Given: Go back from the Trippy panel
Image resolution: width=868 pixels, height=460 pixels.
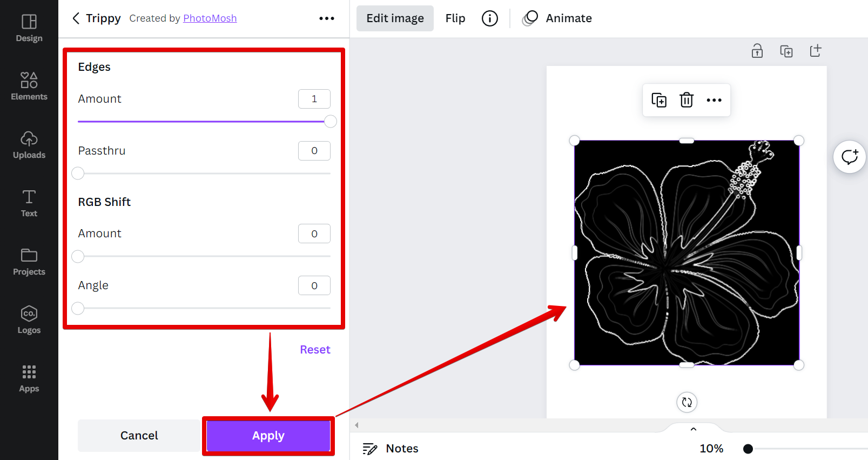Looking at the screenshot, I should point(76,18).
